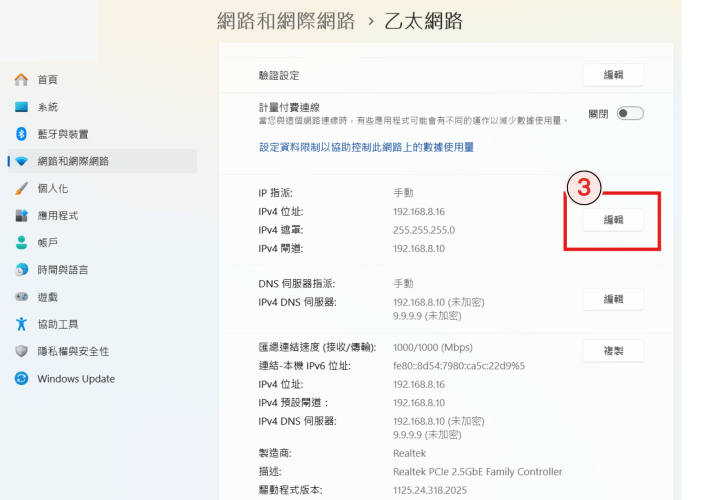This screenshot has height=500, width=707.
Task: Click the 驗證設定 label
Action: [x=279, y=75]
